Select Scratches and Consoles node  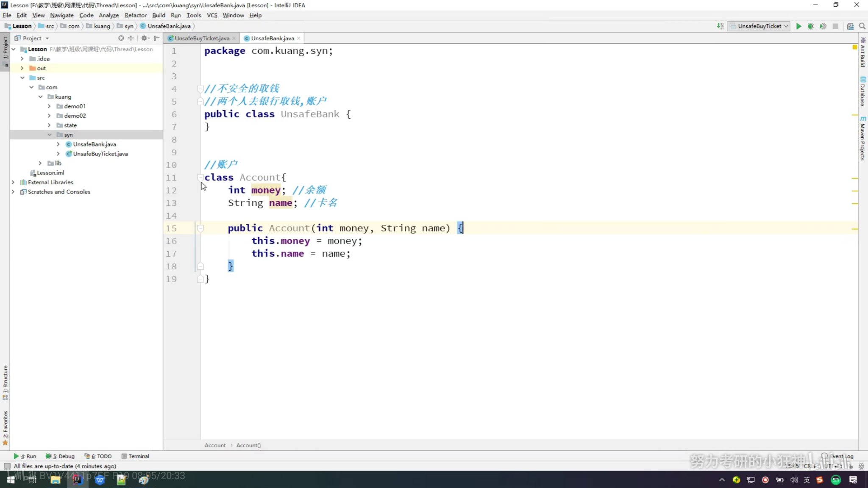click(59, 192)
